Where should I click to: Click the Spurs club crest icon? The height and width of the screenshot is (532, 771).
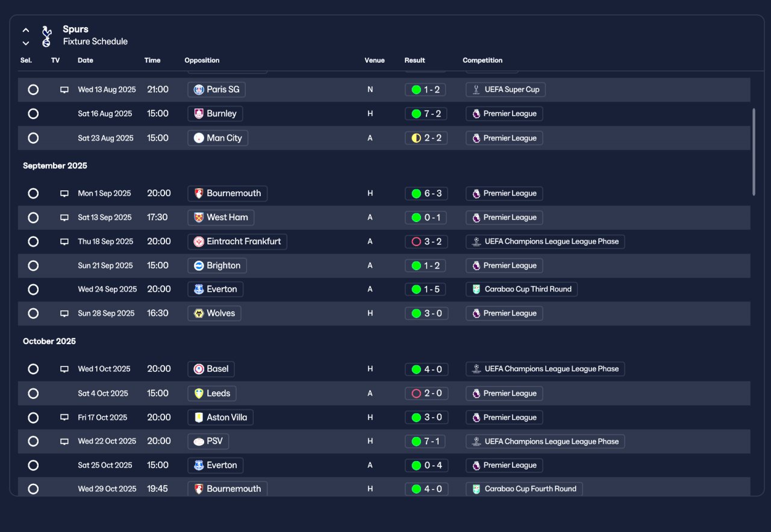coord(47,36)
